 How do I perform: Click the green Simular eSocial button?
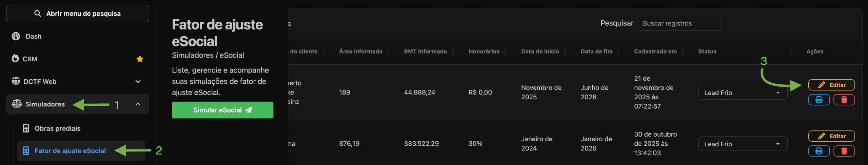pyautogui.click(x=222, y=110)
